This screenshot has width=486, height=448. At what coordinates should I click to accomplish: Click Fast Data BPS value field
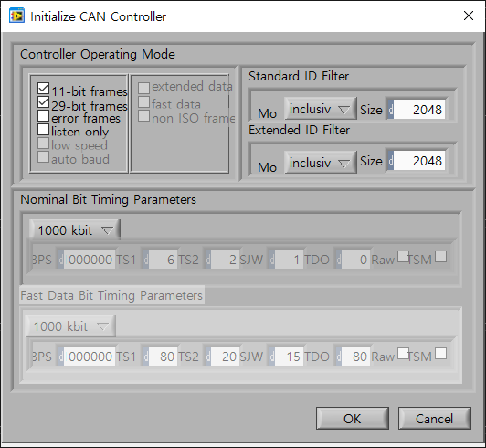(x=90, y=357)
